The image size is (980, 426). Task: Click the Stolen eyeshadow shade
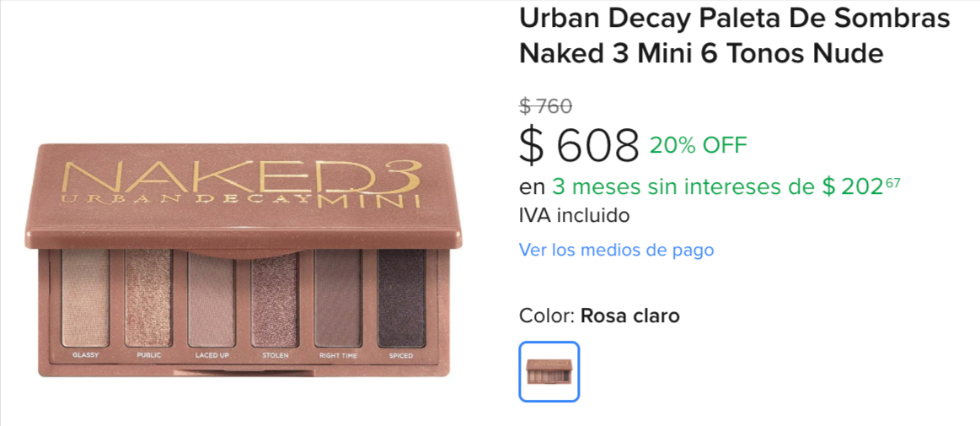[x=275, y=298]
